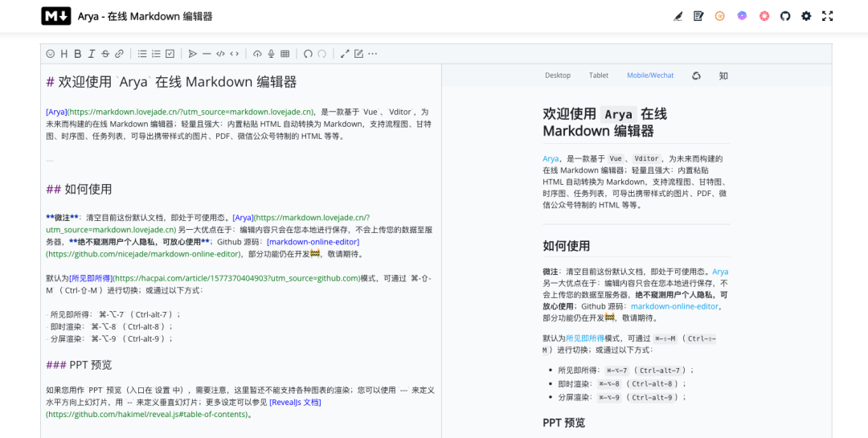The width and height of the screenshot is (868, 438).
Task: Open the GitHub repository icon
Action: coord(785,16)
